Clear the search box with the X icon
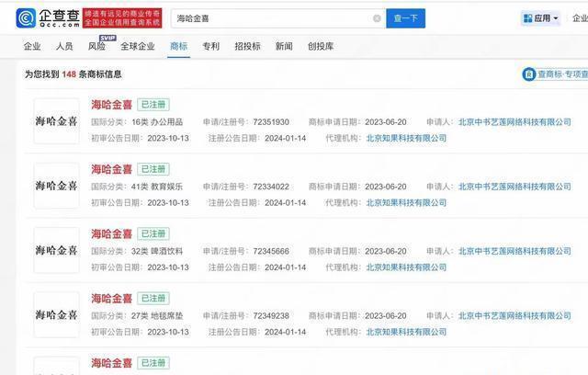This screenshot has height=375, width=588. click(377, 18)
